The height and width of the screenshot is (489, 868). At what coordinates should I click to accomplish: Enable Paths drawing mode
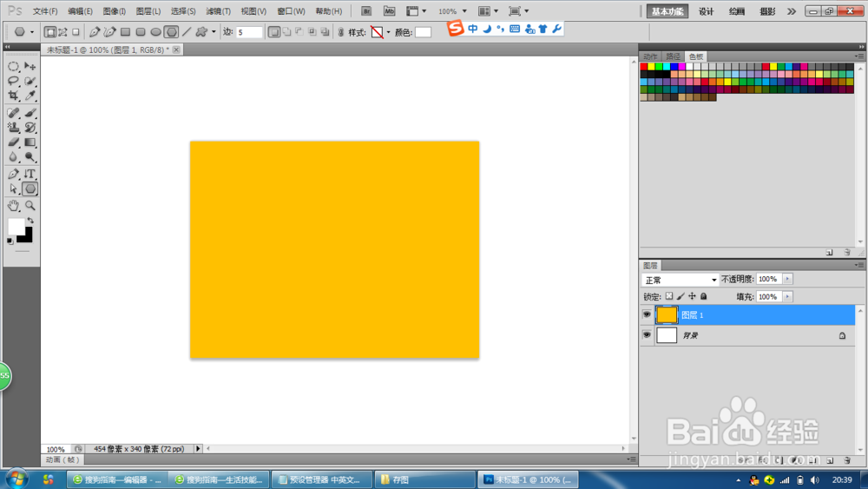tap(62, 32)
